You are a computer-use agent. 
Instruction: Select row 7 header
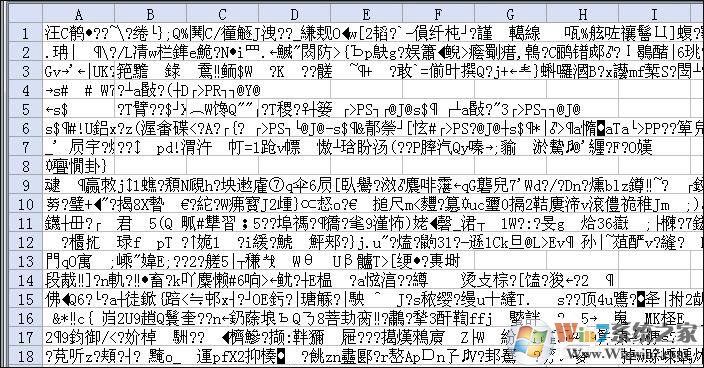coord(26,147)
